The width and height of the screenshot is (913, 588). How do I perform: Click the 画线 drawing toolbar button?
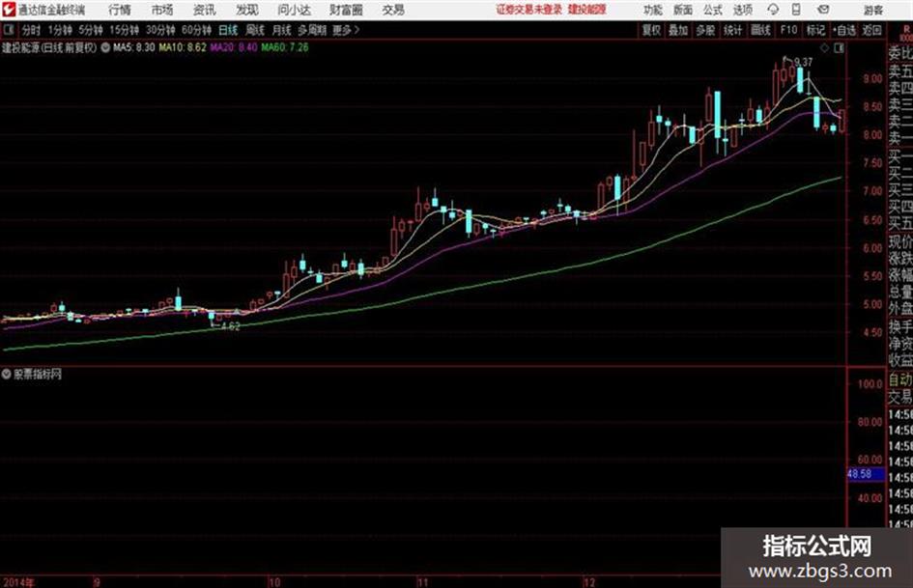(760, 30)
